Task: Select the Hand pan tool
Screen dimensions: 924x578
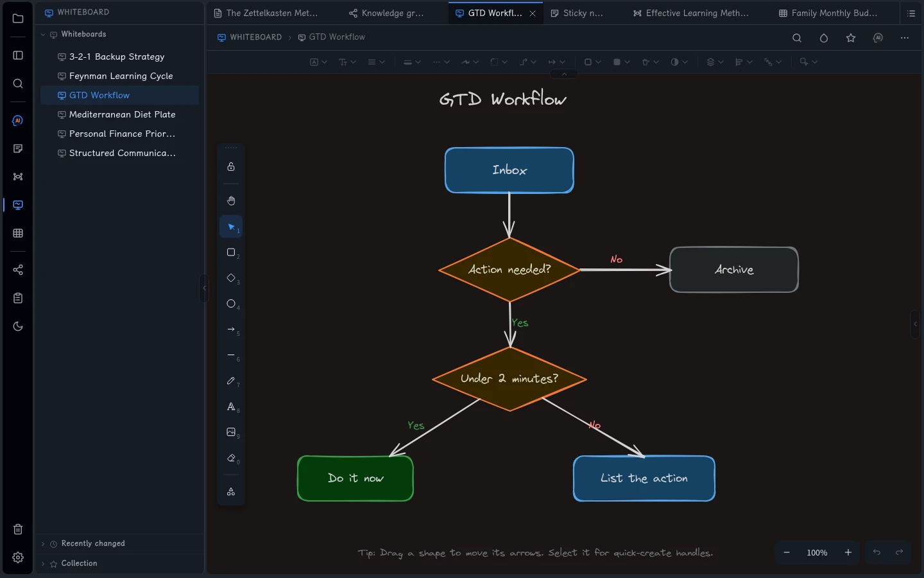Action: pyautogui.click(x=231, y=201)
